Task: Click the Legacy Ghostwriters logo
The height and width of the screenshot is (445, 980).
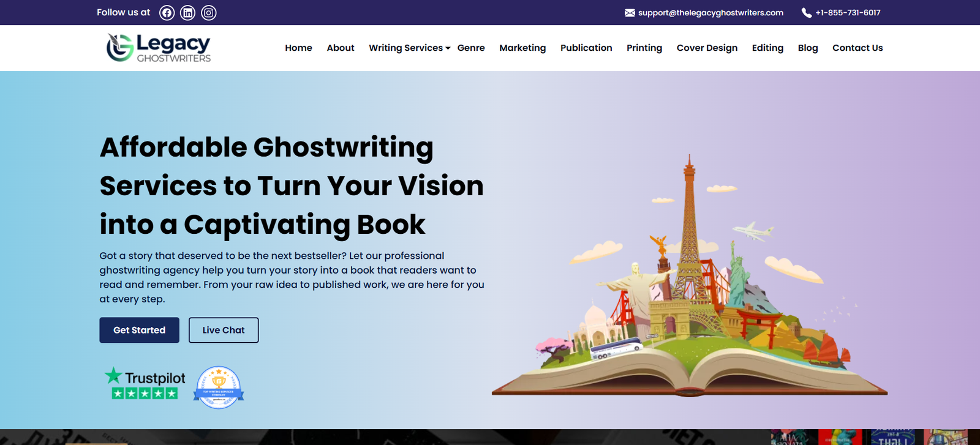Action: [159, 48]
